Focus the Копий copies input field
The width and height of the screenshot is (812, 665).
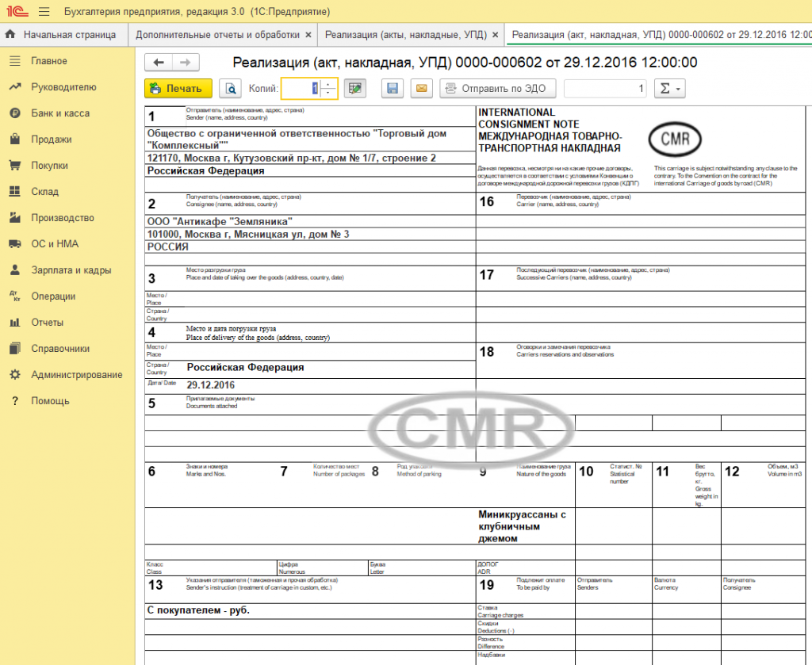[301, 89]
